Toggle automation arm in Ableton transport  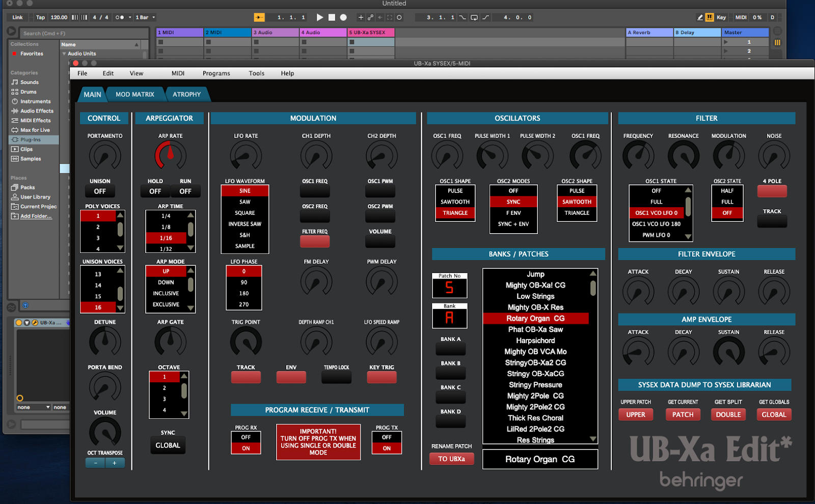(x=370, y=17)
